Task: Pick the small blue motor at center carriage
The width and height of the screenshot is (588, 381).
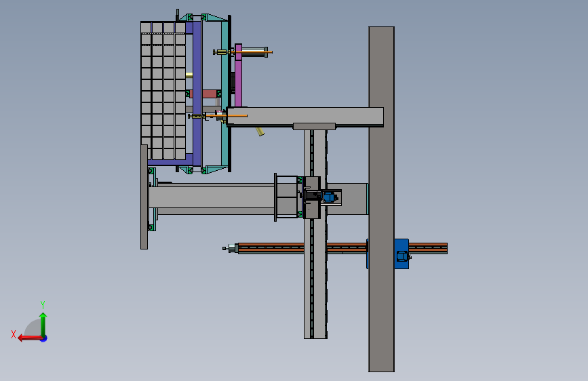Action: pos(329,197)
